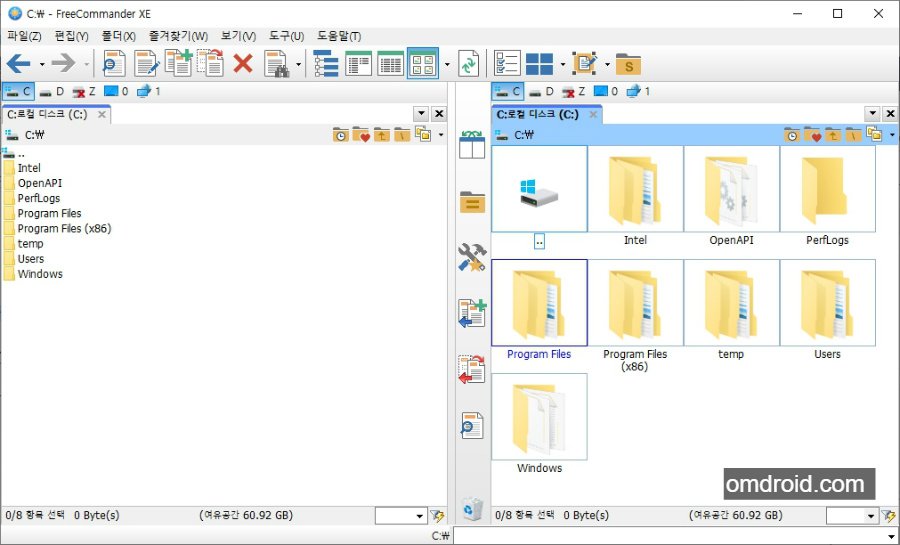Screen dimensions: 900x545
Task: Open the 편집(Y) menu
Action: coord(71,36)
